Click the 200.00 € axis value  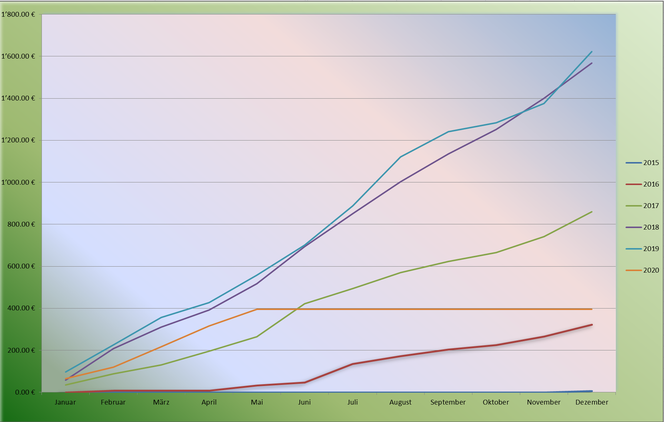(21, 350)
